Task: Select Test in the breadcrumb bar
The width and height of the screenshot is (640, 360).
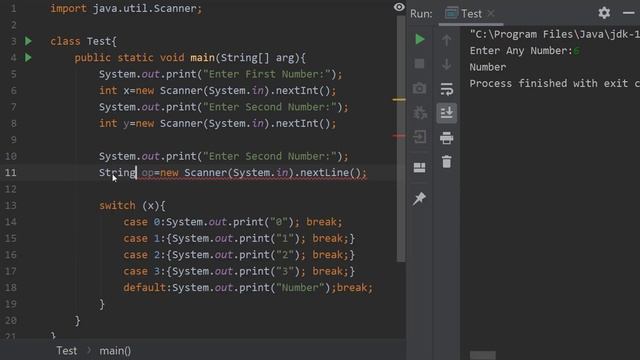Action: [67, 351]
